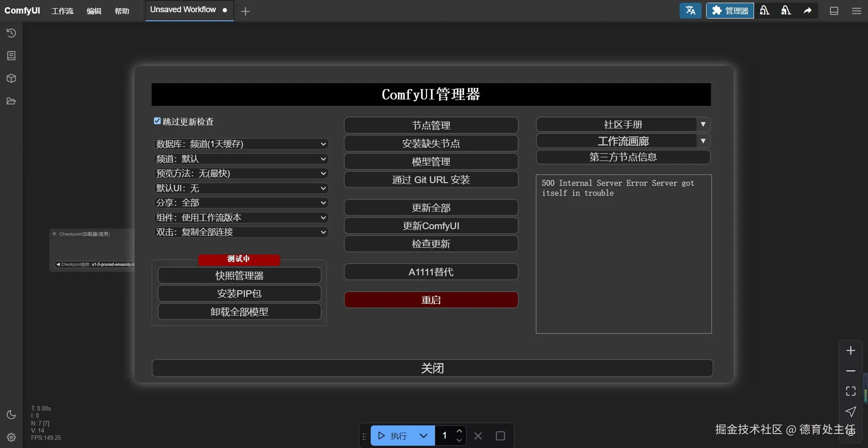Expand the 社区手册 dropdown arrow
Viewport: 868px width, 448px height.
tap(703, 124)
